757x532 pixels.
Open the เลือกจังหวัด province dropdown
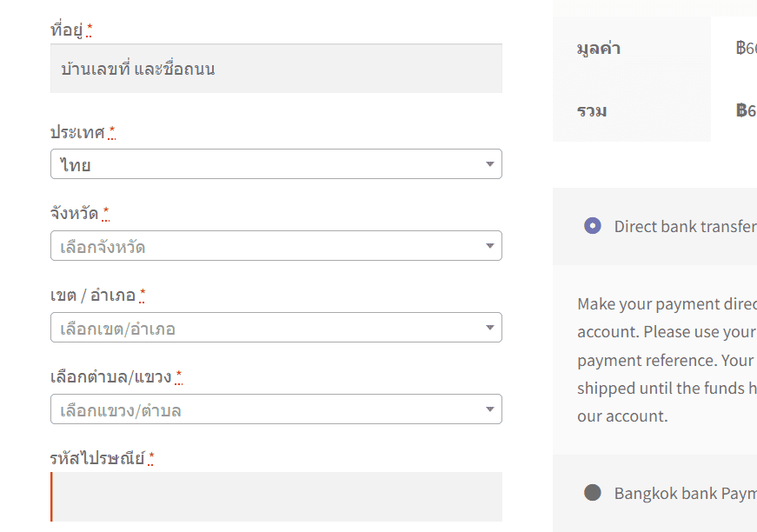[x=269, y=246]
